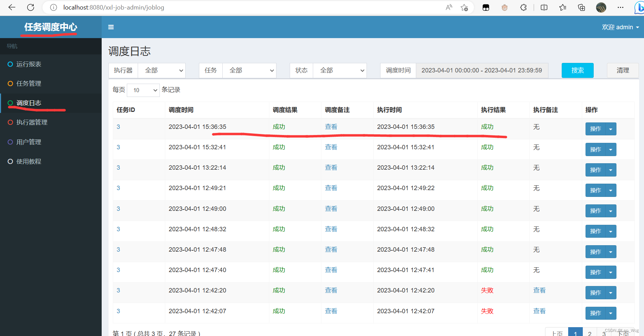Screen dimensions: 644x336
Task: Open 执行器管理 from the sidebar
Action: coord(32,122)
